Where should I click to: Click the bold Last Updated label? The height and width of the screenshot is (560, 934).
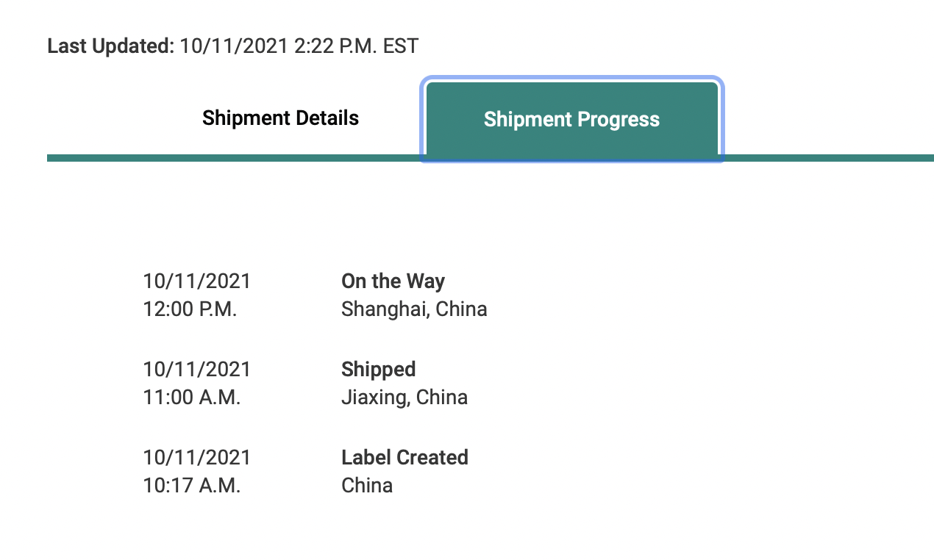pyautogui.click(x=110, y=46)
